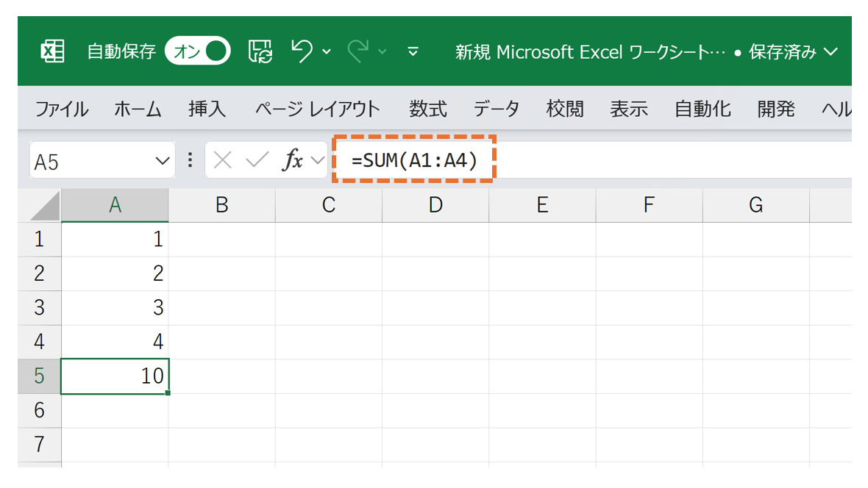This screenshot has width=868, height=488.
Task: Switch to the 校閲 tab
Action: [x=565, y=109]
